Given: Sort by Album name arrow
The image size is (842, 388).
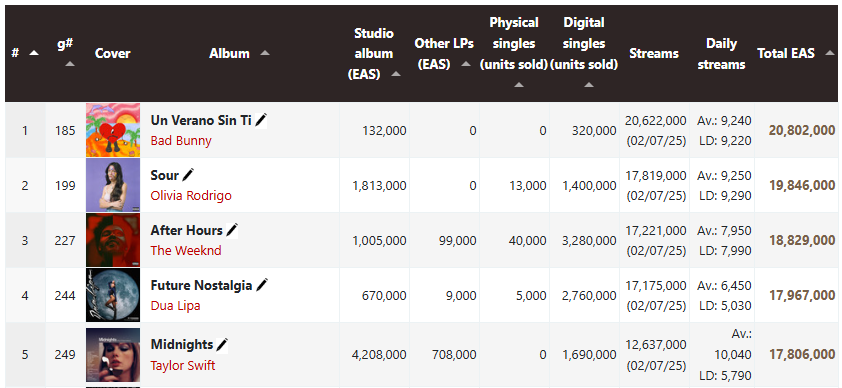Looking at the screenshot, I should click(x=264, y=53).
